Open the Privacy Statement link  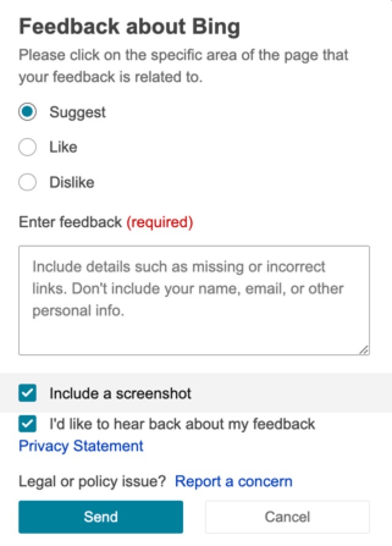point(81,446)
